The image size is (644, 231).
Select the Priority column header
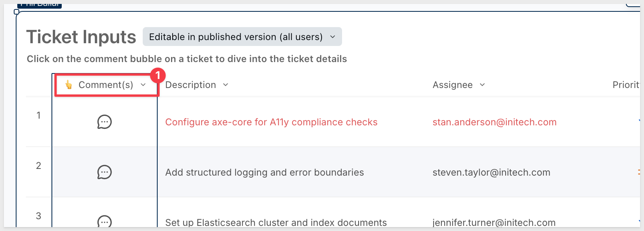[x=626, y=85]
